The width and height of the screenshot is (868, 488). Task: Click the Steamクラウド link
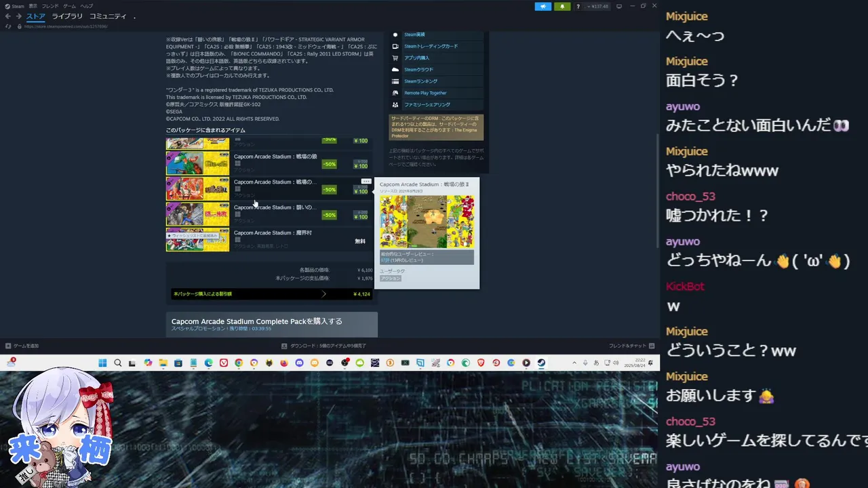pyautogui.click(x=418, y=69)
